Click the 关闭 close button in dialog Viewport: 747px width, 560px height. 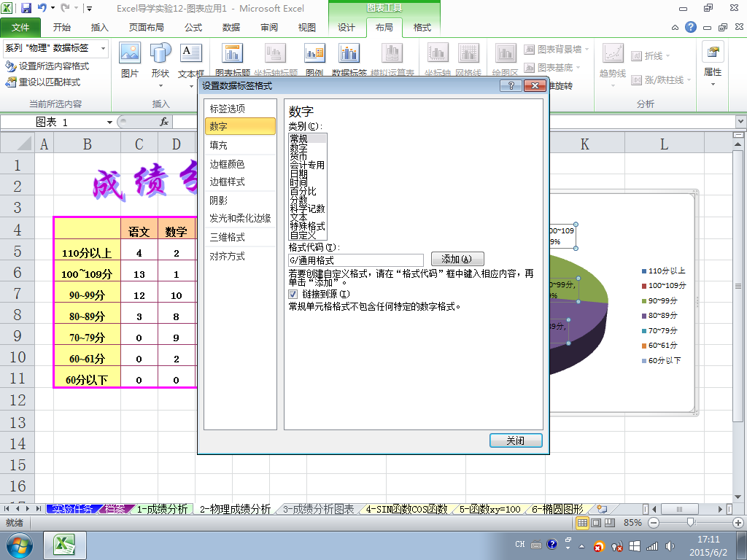coord(516,440)
